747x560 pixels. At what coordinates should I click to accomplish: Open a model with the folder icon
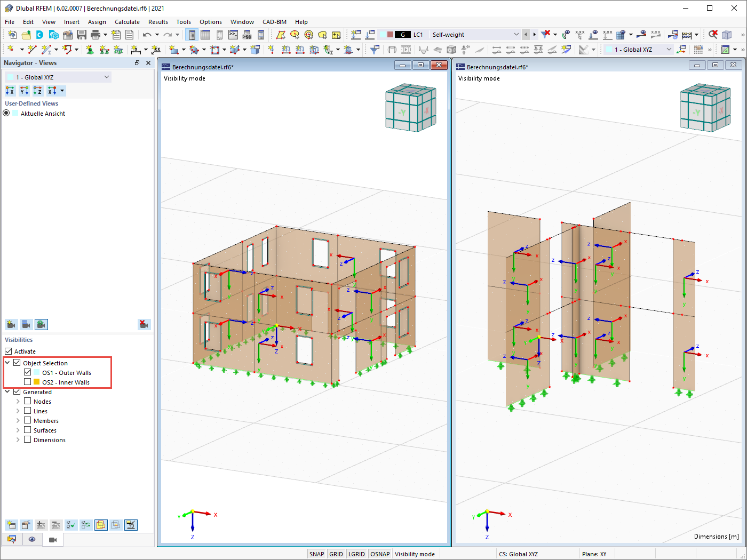pos(26,35)
